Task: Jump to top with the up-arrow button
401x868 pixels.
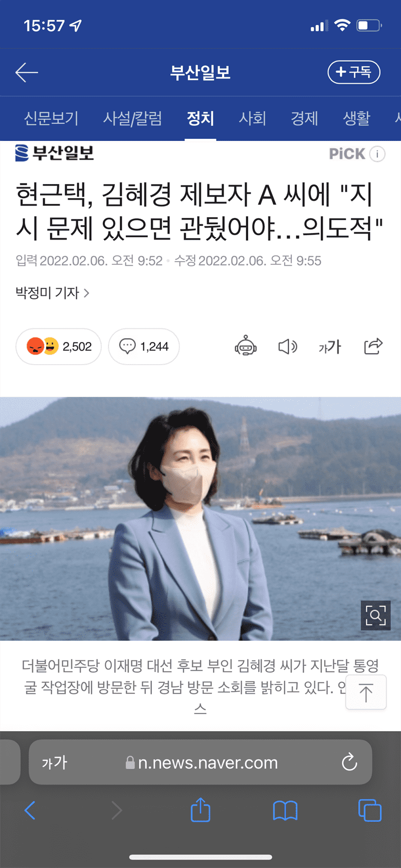Action: (366, 692)
